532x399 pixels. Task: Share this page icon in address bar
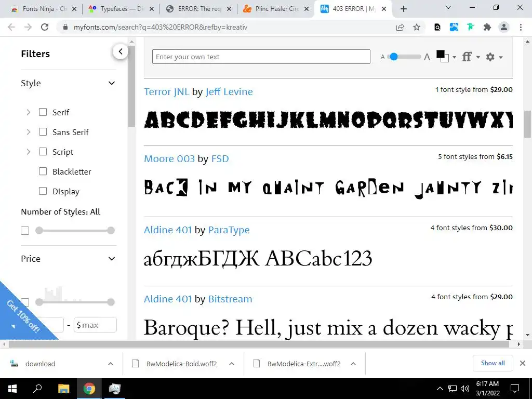400,28
